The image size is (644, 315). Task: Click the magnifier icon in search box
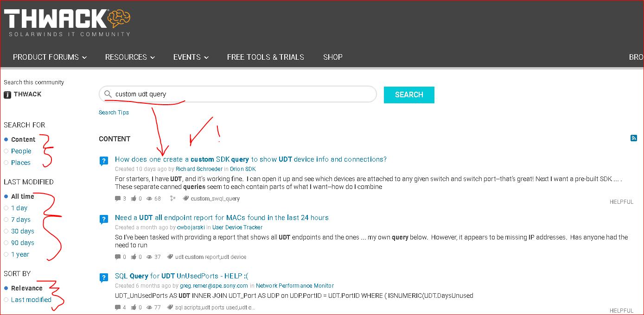[x=108, y=94]
